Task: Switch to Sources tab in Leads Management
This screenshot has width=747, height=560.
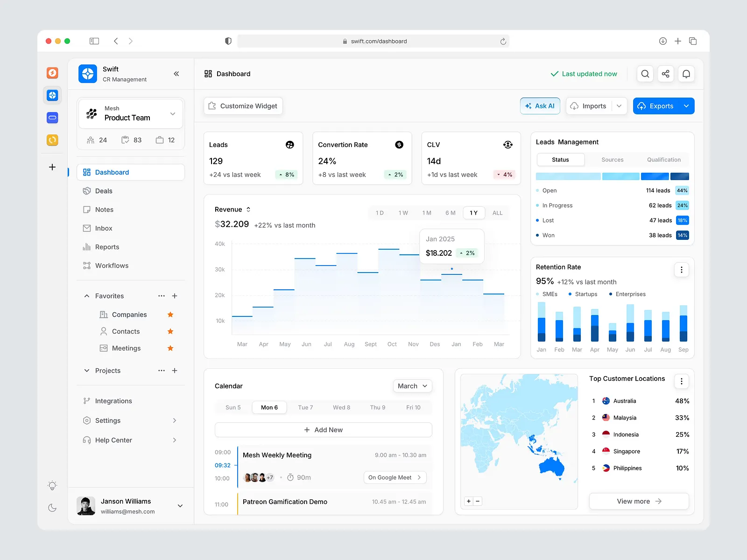Action: [x=613, y=160]
